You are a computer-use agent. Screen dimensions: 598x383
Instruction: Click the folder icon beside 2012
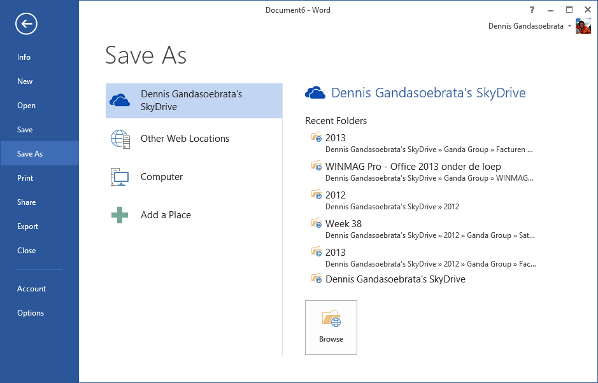[316, 194]
